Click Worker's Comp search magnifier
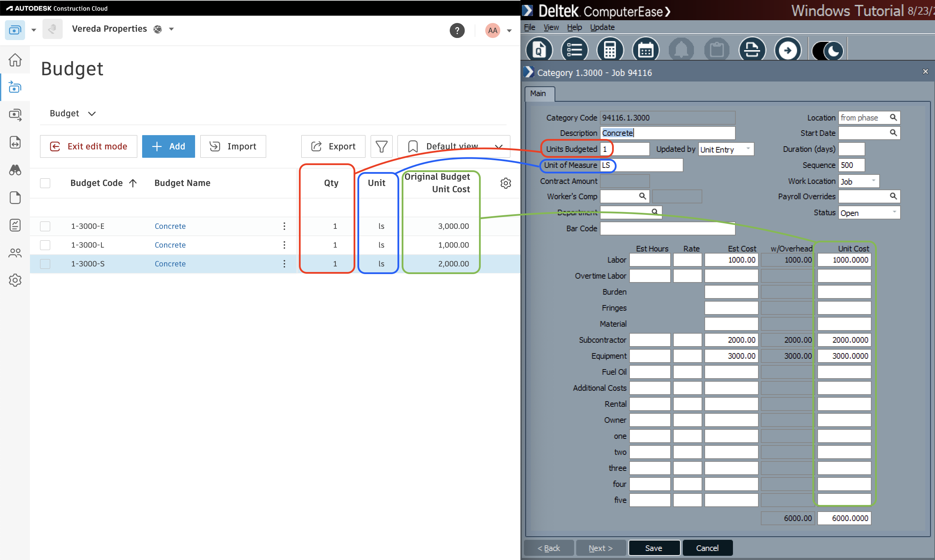Screen dimensions: 935x560 click(x=642, y=196)
